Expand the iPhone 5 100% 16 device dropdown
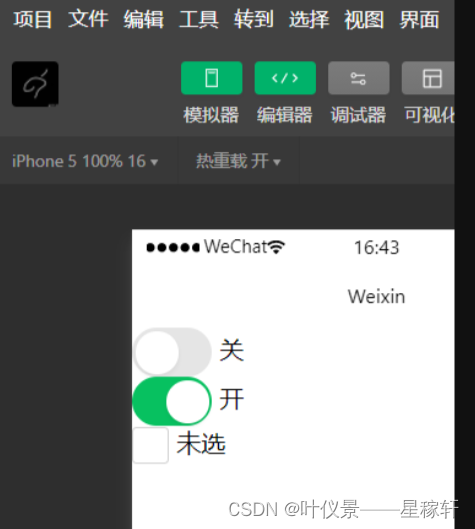The height and width of the screenshot is (529, 475). point(85,161)
